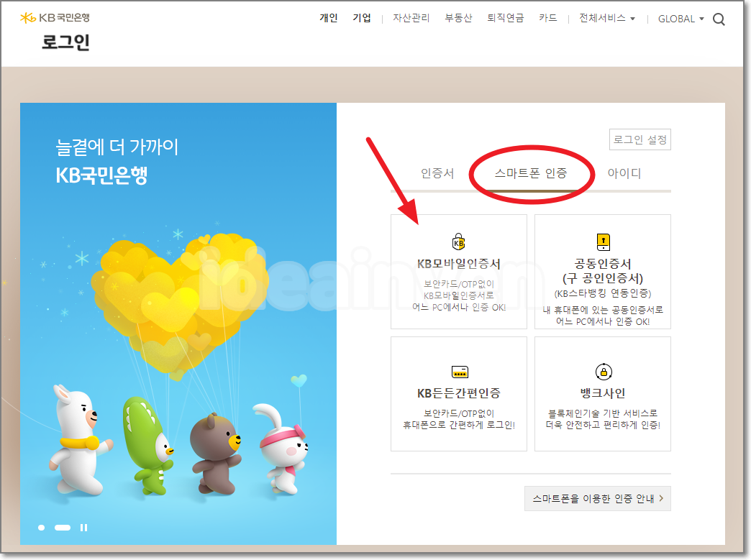
Task: Click the 공동인증서 phone icon
Action: pos(603,242)
